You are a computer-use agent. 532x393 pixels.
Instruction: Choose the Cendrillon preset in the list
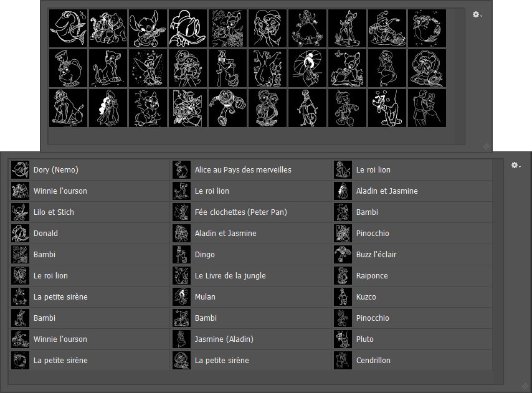point(373,361)
